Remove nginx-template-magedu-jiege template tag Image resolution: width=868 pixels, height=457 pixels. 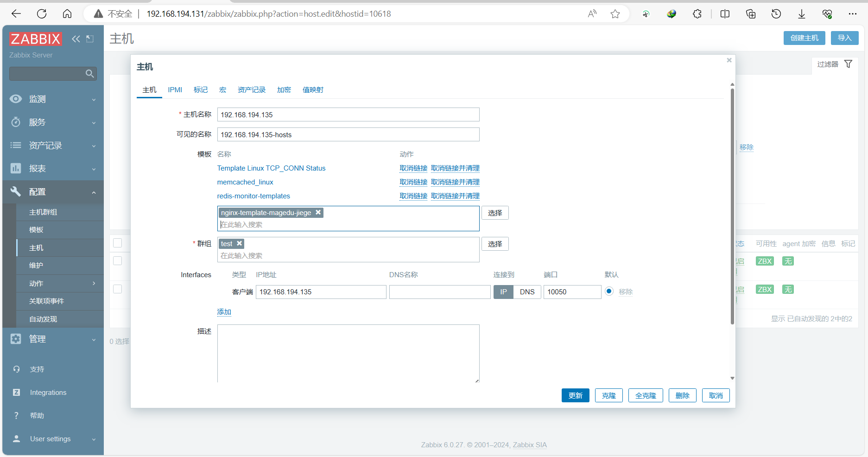318,212
